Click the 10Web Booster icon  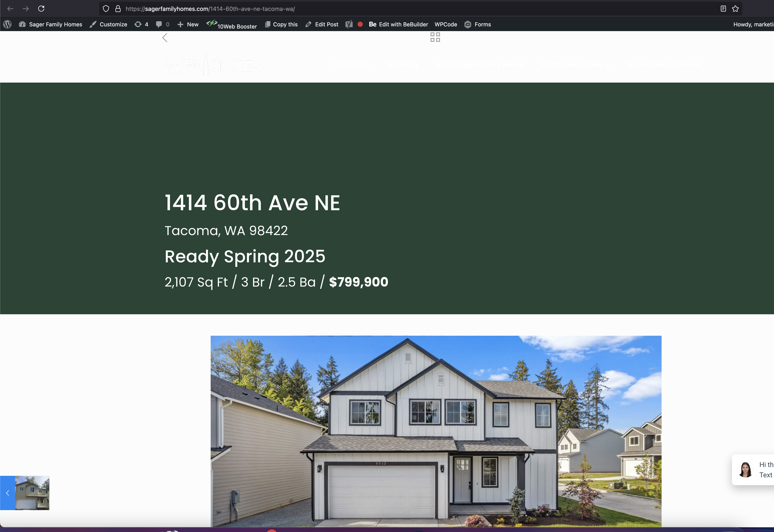(x=211, y=24)
